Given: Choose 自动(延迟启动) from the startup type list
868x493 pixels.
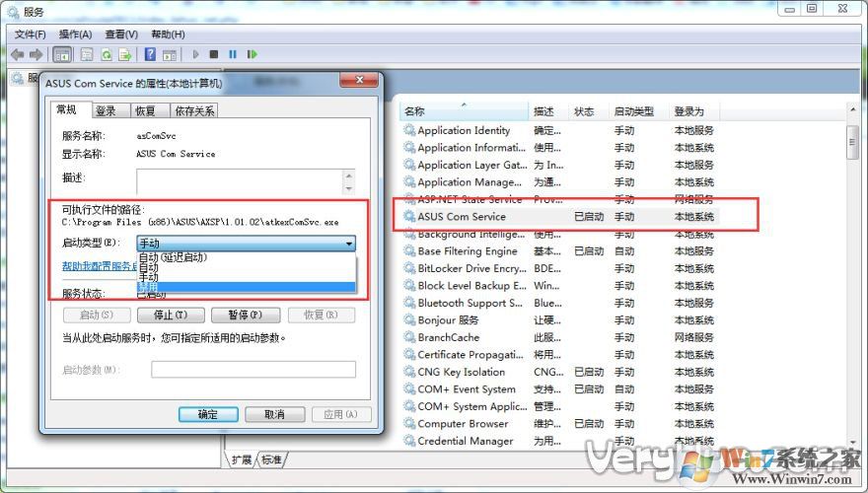Looking at the screenshot, I should tap(246, 257).
